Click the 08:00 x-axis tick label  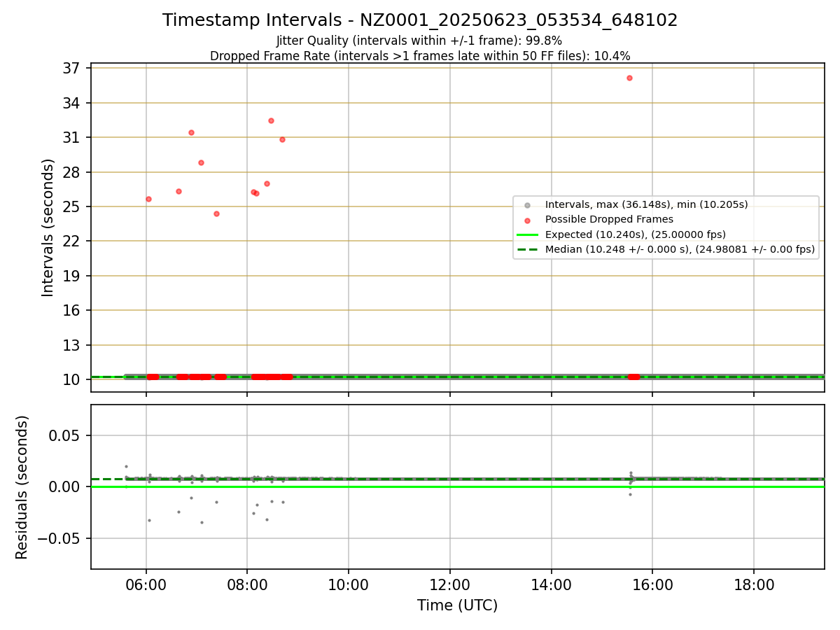click(247, 585)
